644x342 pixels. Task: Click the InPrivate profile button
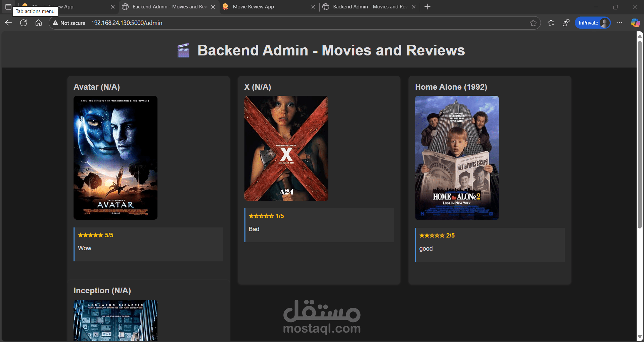(593, 23)
